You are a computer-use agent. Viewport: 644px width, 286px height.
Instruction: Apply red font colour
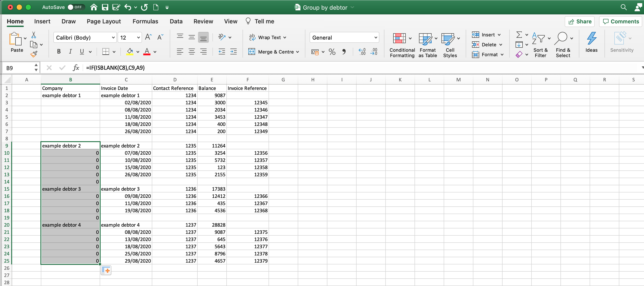click(147, 51)
